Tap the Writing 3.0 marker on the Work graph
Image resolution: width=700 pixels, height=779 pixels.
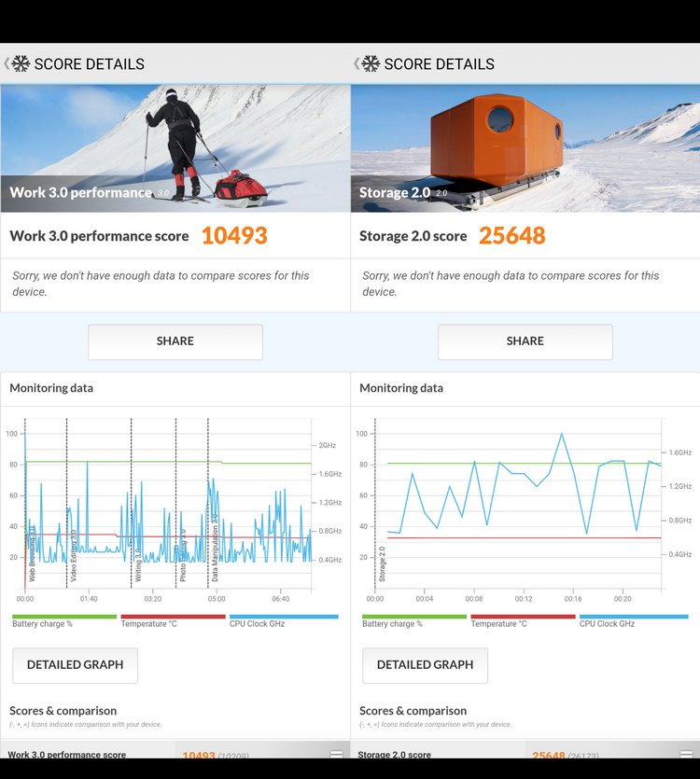click(x=138, y=564)
